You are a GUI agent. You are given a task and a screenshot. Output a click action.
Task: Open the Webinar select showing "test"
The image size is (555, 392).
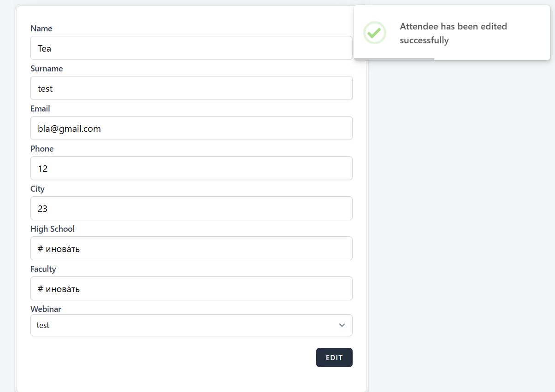click(184, 325)
